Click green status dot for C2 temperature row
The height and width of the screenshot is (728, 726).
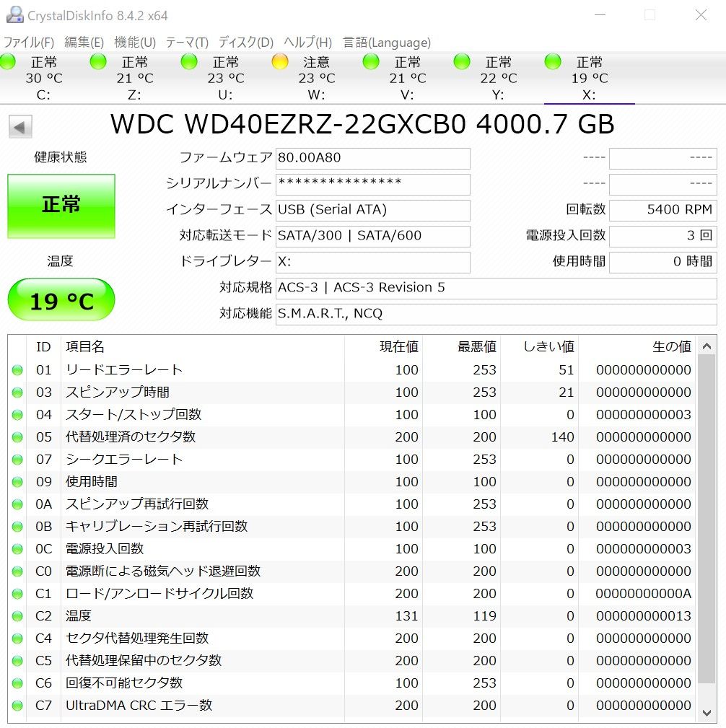17,616
